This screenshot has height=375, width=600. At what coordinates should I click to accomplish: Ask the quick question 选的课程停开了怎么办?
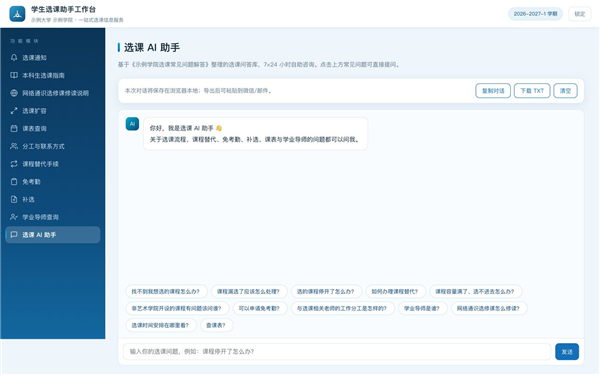tap(326, 292)
